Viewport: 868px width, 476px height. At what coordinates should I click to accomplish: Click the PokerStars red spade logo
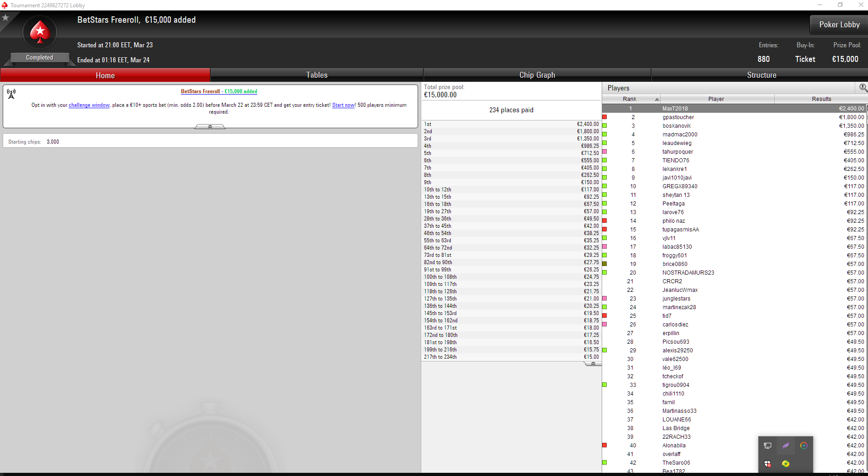(x=40, y=32)
